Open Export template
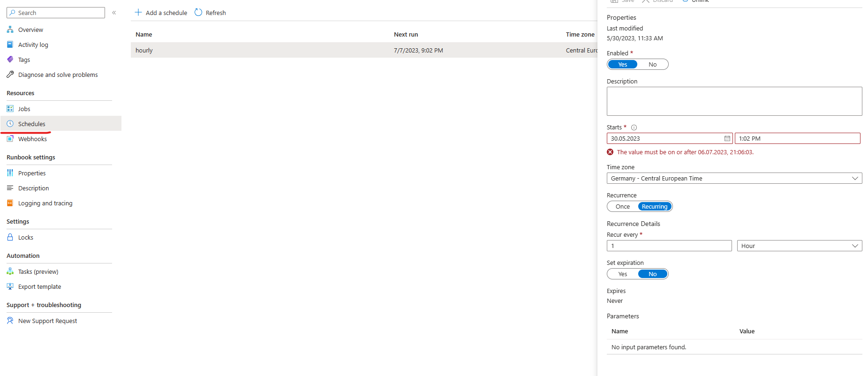This screenshot has width=868, height=376. [x=39, y=286]
